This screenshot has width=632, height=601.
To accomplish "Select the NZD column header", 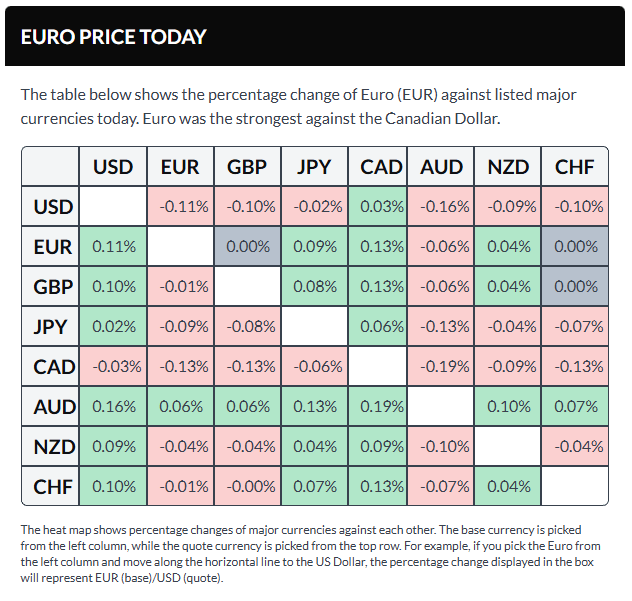I will (x=508, y=167).
